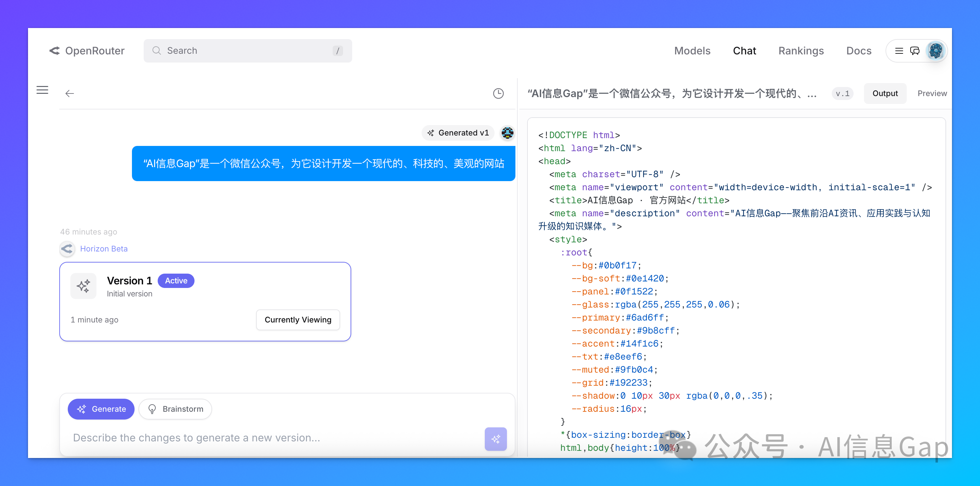Focus the describe changes prompt field
This screenshot has width=980, height=486.
tap(274, 438)
